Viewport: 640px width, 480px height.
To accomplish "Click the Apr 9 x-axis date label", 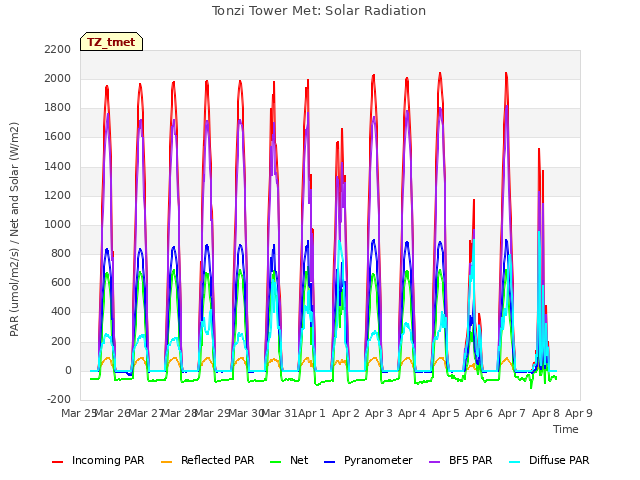I will point(579,413).
